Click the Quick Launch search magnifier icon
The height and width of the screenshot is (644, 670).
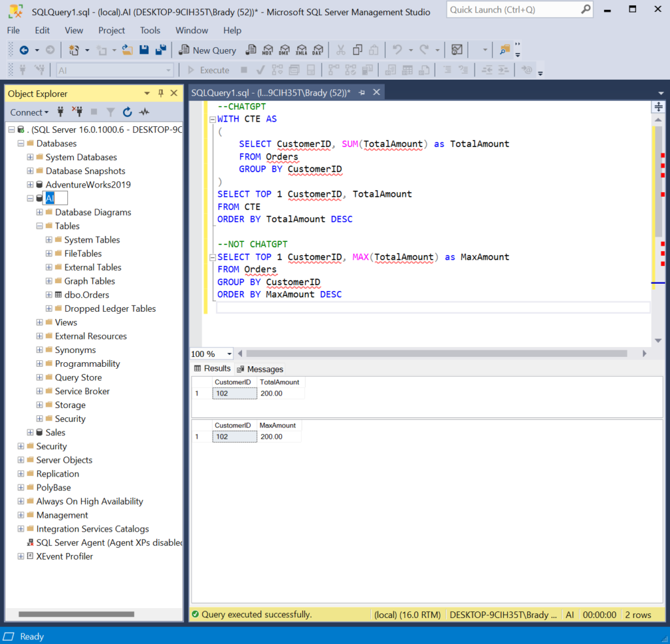coord(586,9)
